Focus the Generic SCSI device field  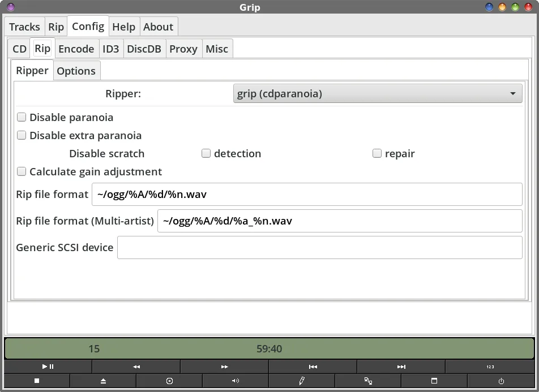coord(320,247)
